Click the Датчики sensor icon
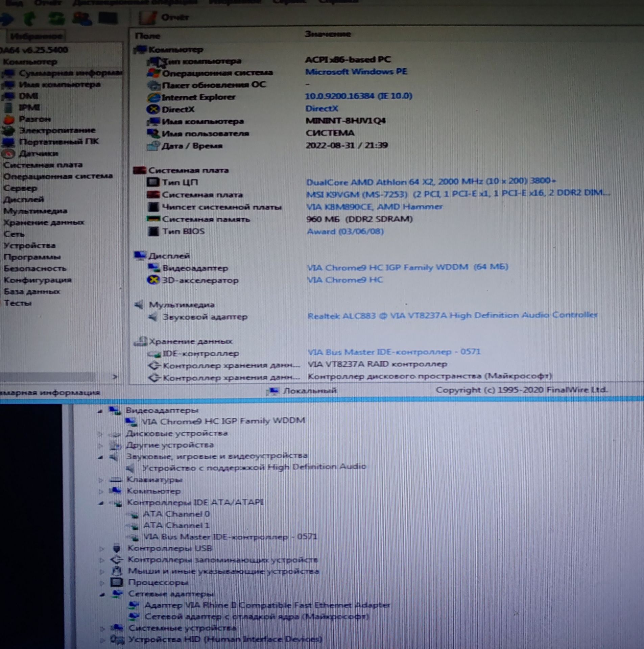Screen dimensions: 644x649 9,154
